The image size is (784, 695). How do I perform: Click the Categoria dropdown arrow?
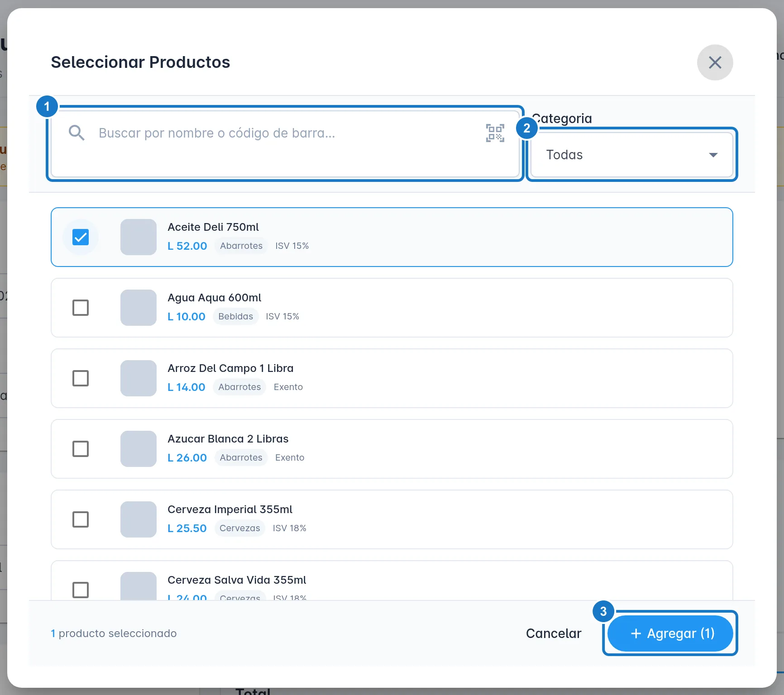tap(713, 155)
